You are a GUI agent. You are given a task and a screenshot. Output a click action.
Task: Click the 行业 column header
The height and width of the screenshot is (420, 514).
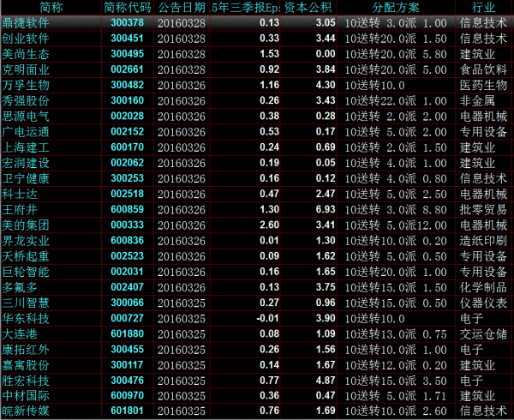pyautogui.click(x=483, y=8)
